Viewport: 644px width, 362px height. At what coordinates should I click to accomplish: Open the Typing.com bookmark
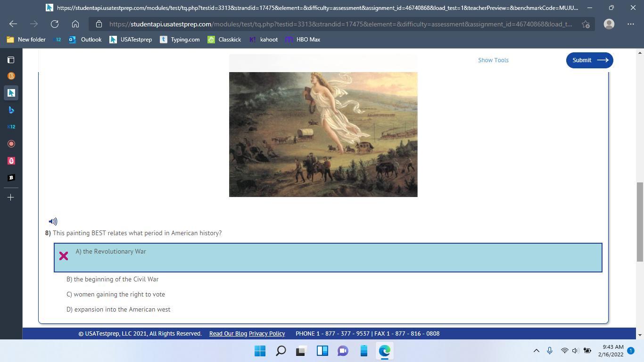point(180,40)
